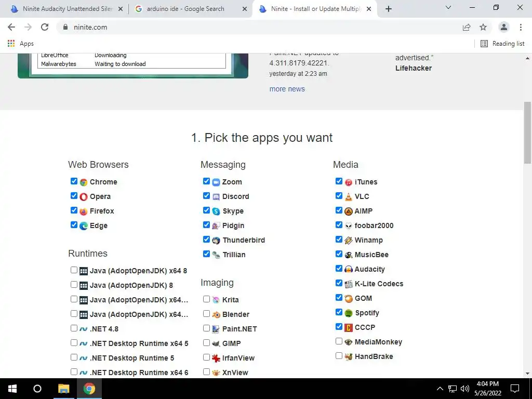Image resolution: width=532 pixels, height=399 pixels.
Task: Uncheck the Chrome checkbox
Action: click(74, 181)
